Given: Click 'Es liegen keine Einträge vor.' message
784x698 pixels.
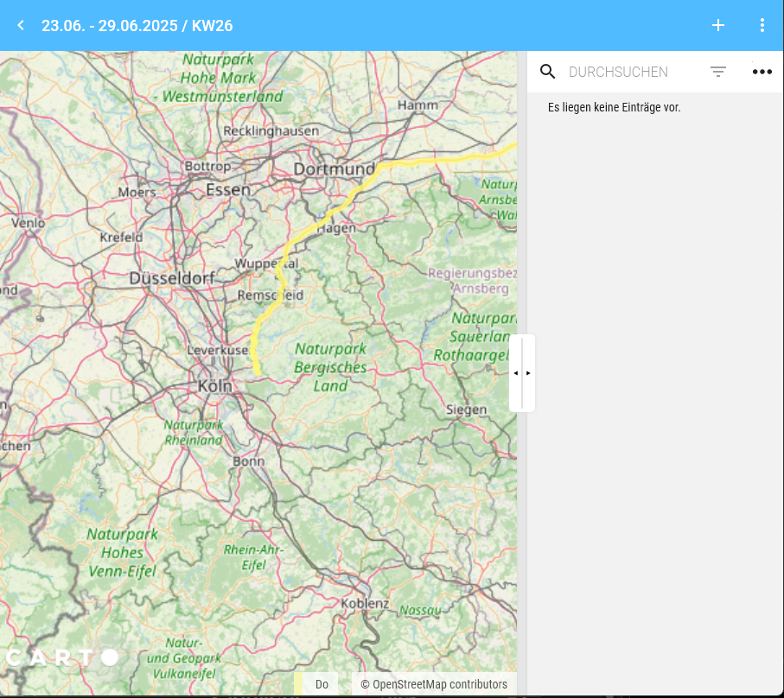Looking at the screenshot, I should tap(614, 107).
